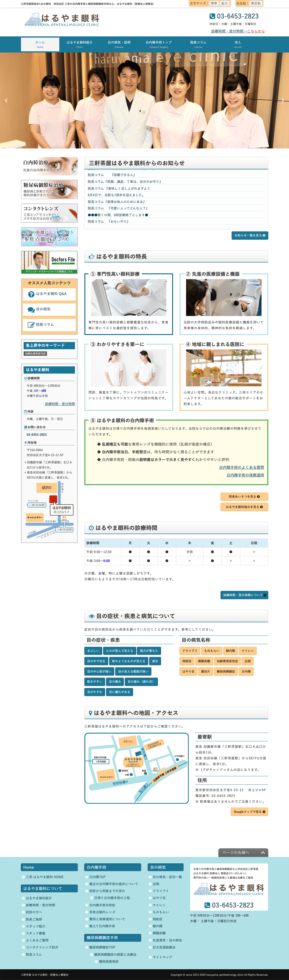Click Googleマップで見る button
289x980 pixels.
coord(250,811)
